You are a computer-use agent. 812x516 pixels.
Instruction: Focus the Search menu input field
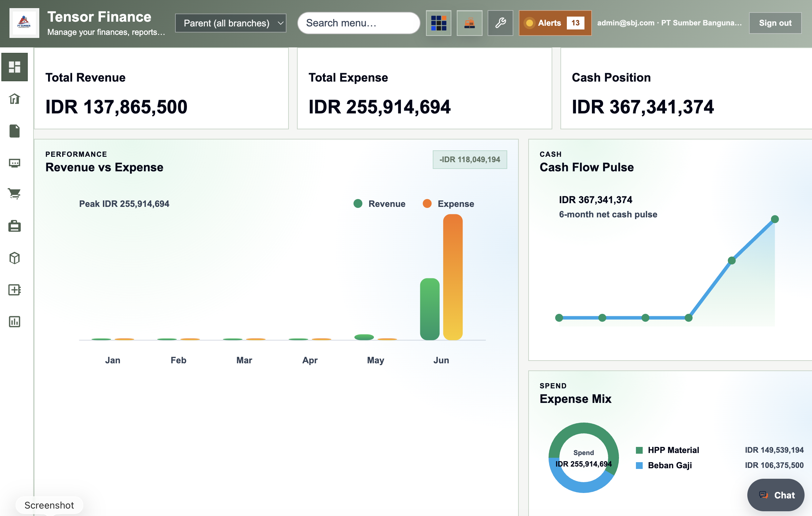359,23
